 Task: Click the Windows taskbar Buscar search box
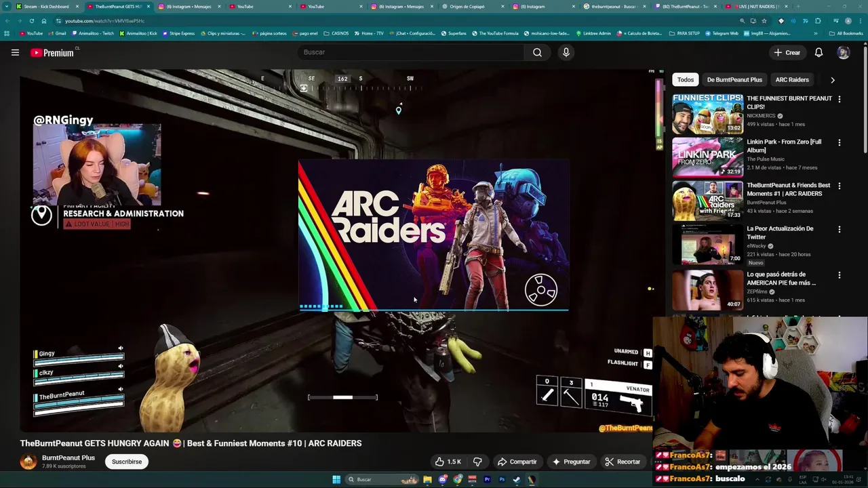pos(382,479)
